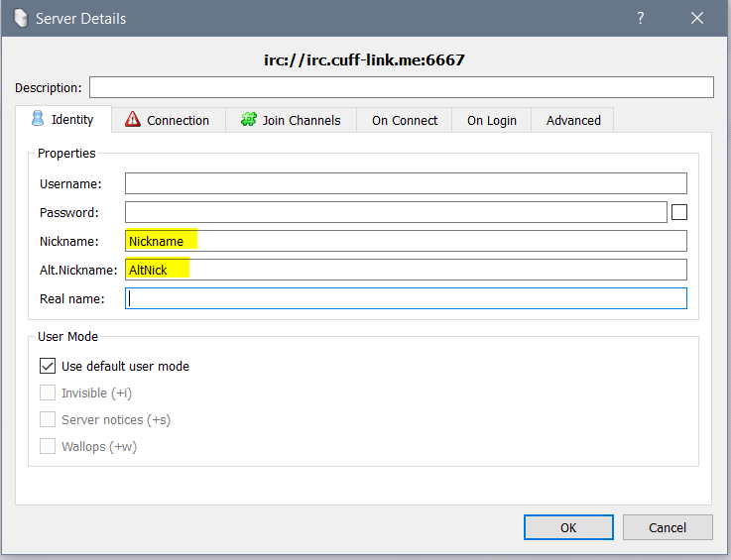Switch to the On Connect tab
This screenshot has width=731, height=560.
[x=405, y=120]
